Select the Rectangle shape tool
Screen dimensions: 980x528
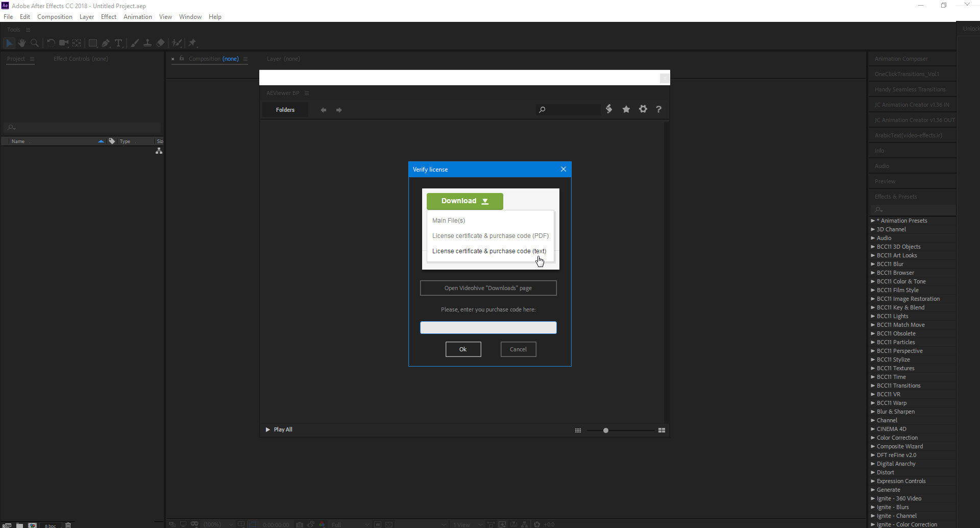pyautogui.click(x=93, y=43)
